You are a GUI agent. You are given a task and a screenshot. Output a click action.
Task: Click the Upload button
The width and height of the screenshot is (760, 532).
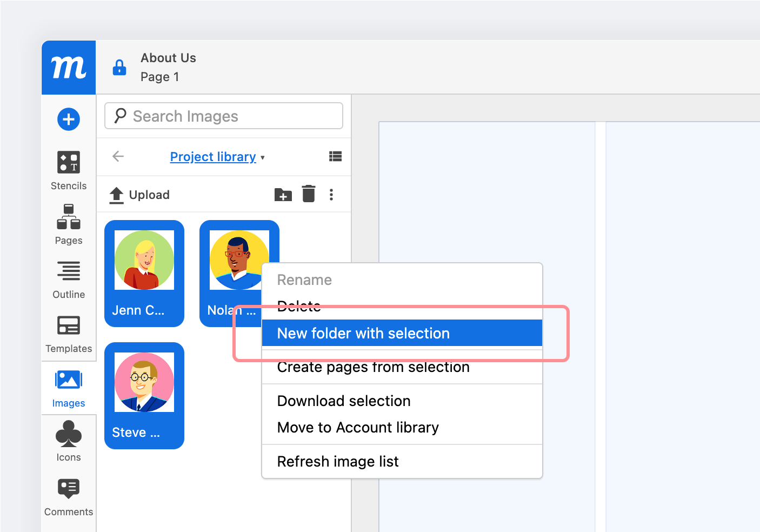click(x=138, y=194)
